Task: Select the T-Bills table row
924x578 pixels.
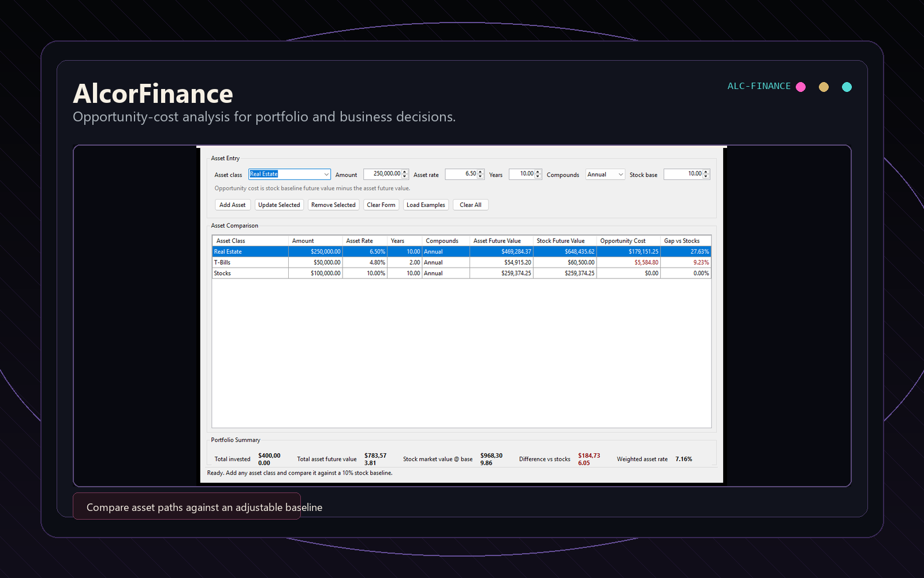Action: point(461,262)
